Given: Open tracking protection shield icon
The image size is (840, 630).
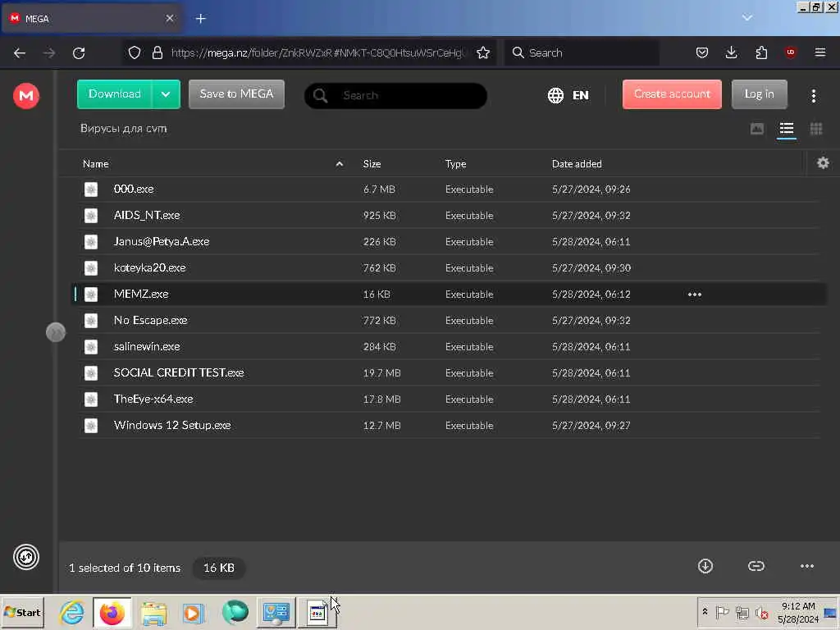Looking at the screenshot, I should [x=135, y=52].
